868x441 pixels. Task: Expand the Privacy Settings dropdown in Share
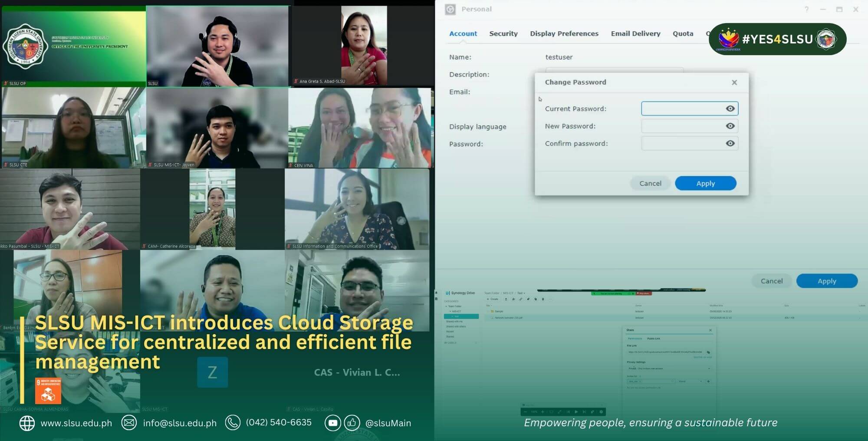pos(709,369)
